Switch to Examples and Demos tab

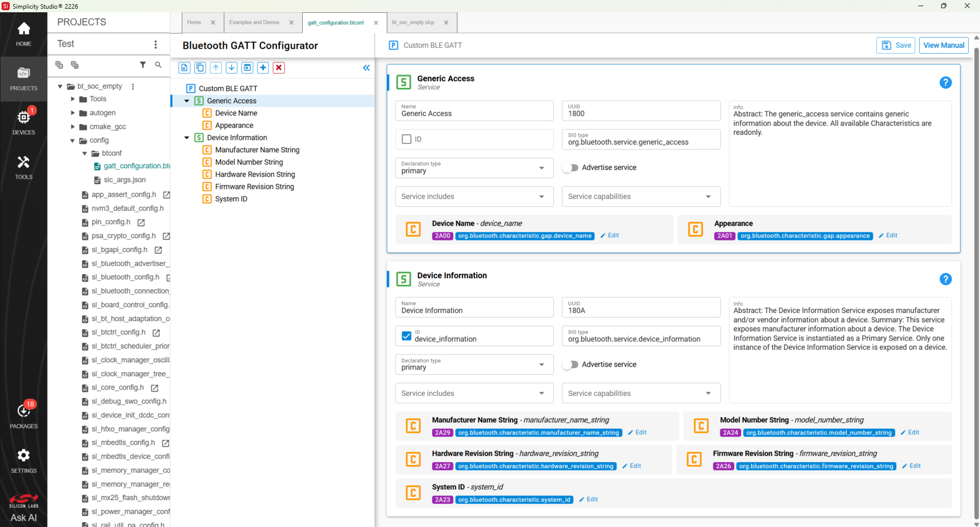point(254,22)
